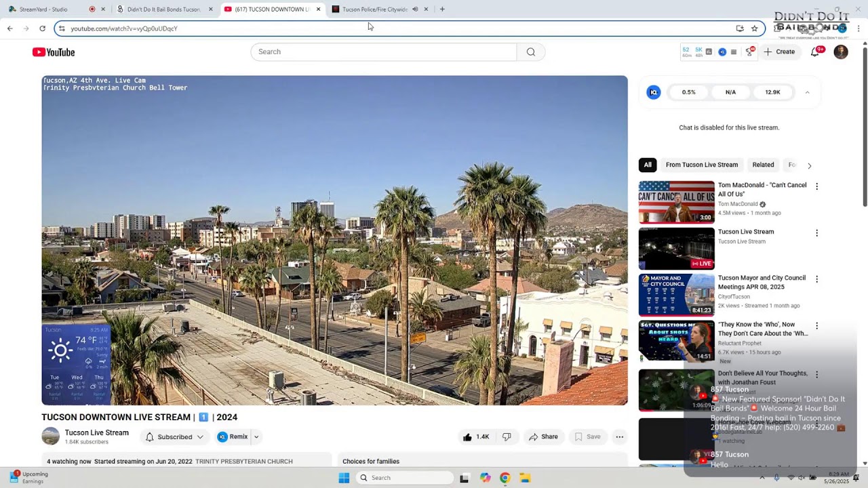Screen dimensions: 868x488
Task: Click the Windows taskbar Search box
Action: pos(406,478)
